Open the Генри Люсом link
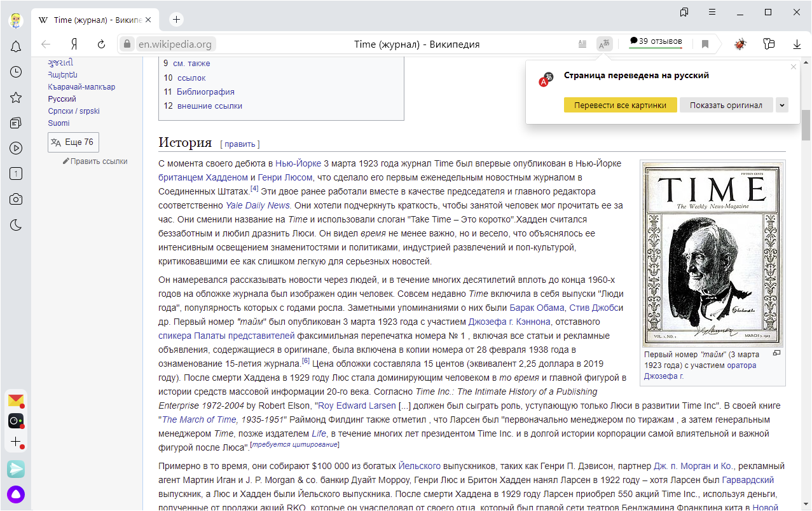The width and height of the screenshot is (812, 511). pyautogui.click(x=285, y=177)
